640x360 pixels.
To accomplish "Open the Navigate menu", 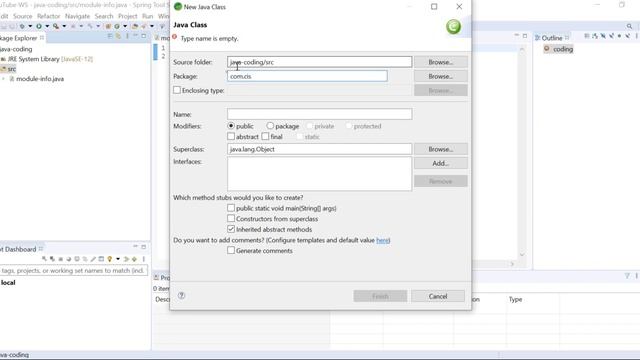I will point(78,16).
